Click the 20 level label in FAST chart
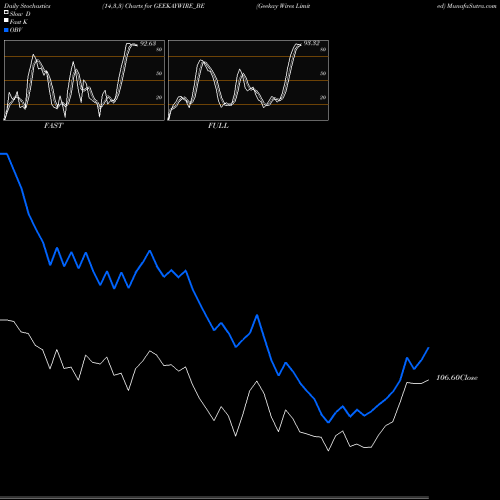500x500 pixels. pyautogui.click(x=159, y=97)
